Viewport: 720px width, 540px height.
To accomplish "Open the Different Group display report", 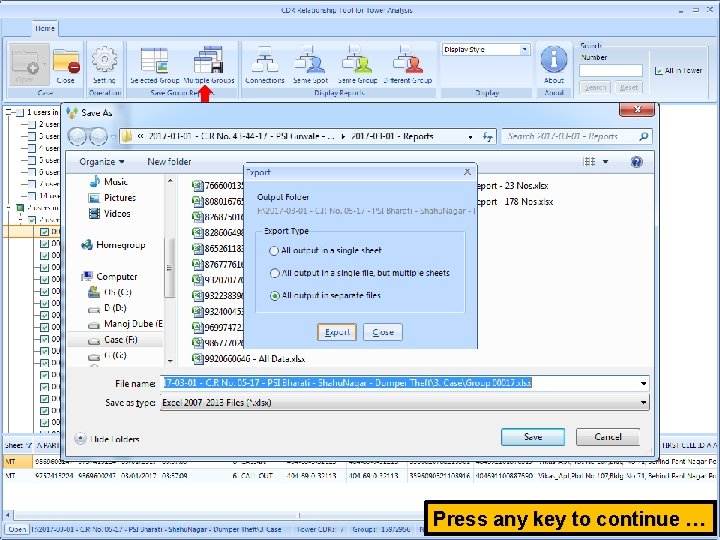I will [408, 65].
